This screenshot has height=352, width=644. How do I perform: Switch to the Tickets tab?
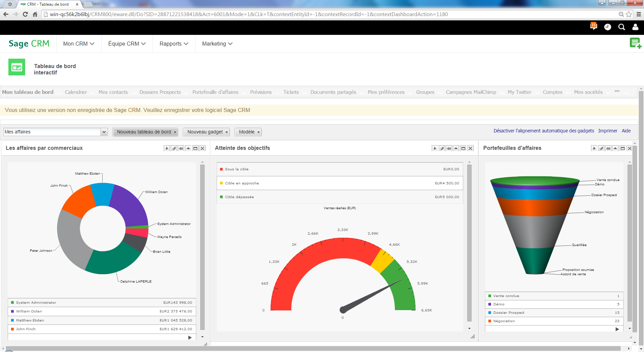[x=291, y=92]
